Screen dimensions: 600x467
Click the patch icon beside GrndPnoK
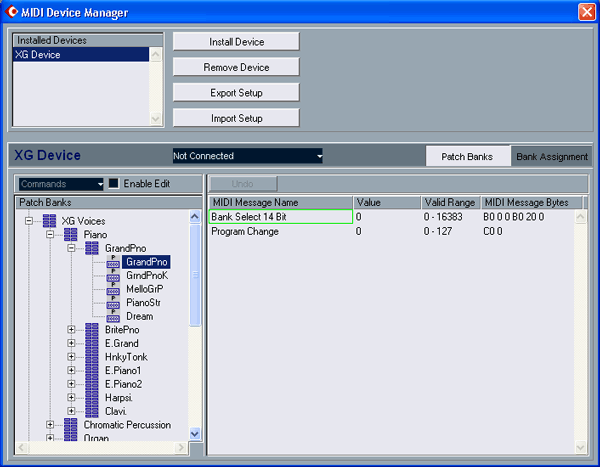coord(113,275)
